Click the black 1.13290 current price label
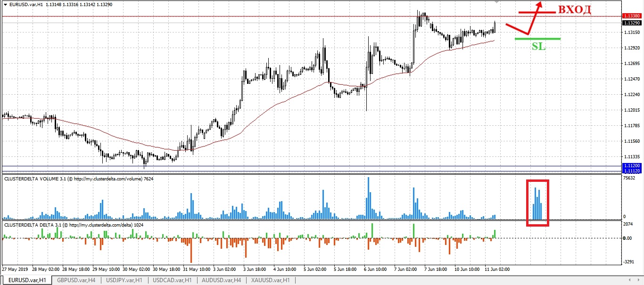This screenshot has height=285, width=644. [x=631, y=23]
